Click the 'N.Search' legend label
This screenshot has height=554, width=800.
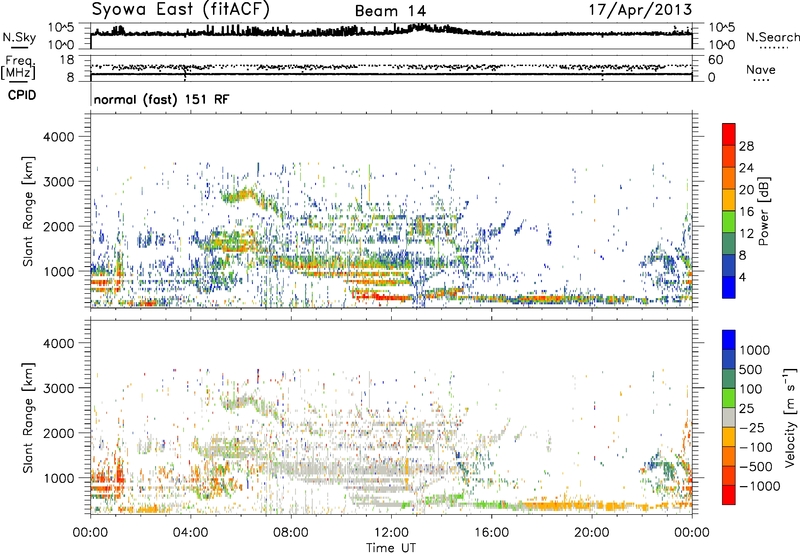click(772, 37)
